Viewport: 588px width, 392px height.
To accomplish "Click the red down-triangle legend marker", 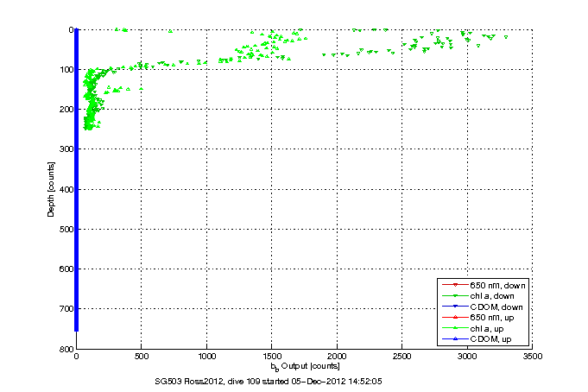I will tap(455, 285).
